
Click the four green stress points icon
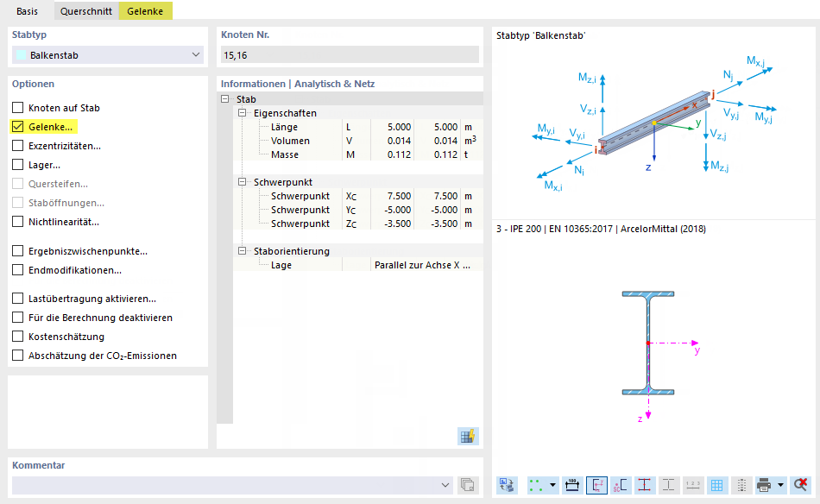point(535,485)
